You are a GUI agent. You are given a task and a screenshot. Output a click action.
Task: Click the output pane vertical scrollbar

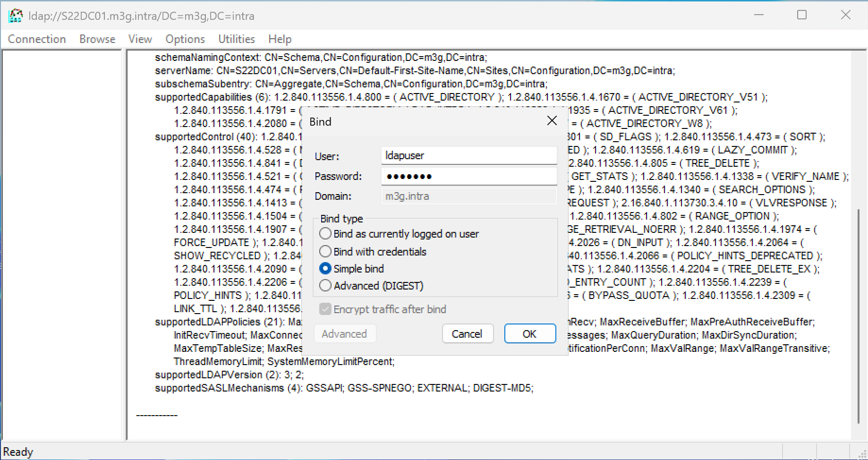[x=858, y=316]
